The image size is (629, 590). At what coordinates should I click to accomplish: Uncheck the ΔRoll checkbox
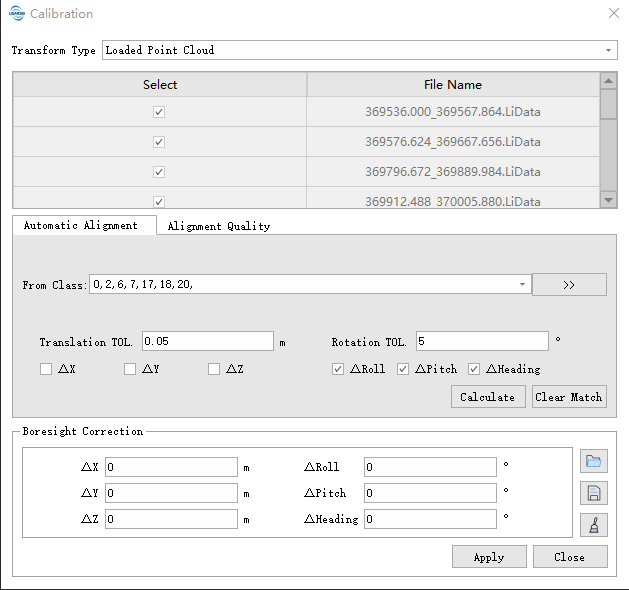click(x=338, y=369)
